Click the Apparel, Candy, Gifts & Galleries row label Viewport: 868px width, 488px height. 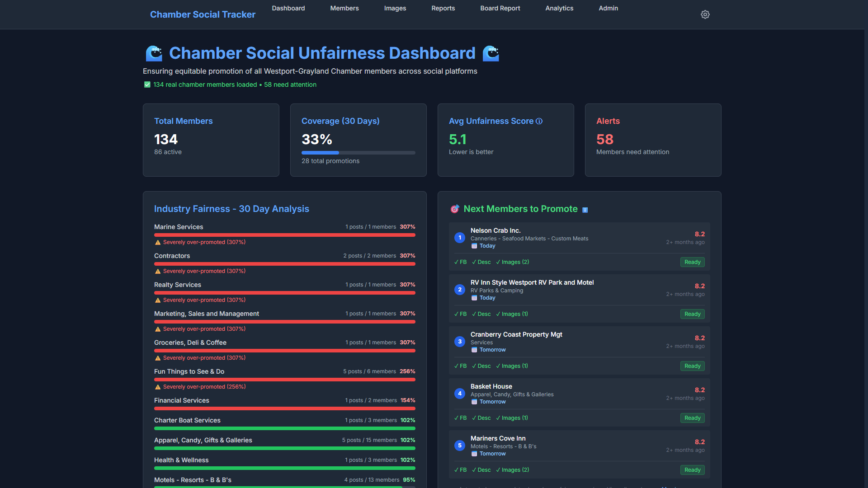coord(203,440)
